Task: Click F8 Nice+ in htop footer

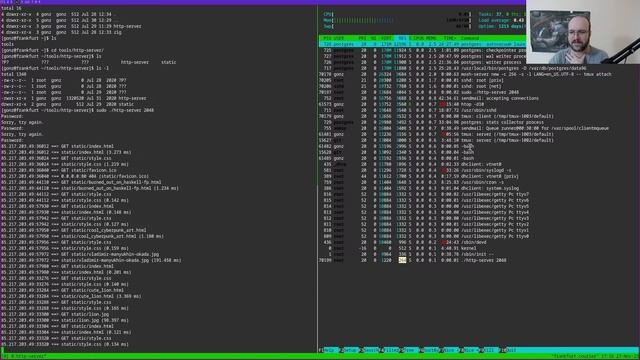Action: 469,350
